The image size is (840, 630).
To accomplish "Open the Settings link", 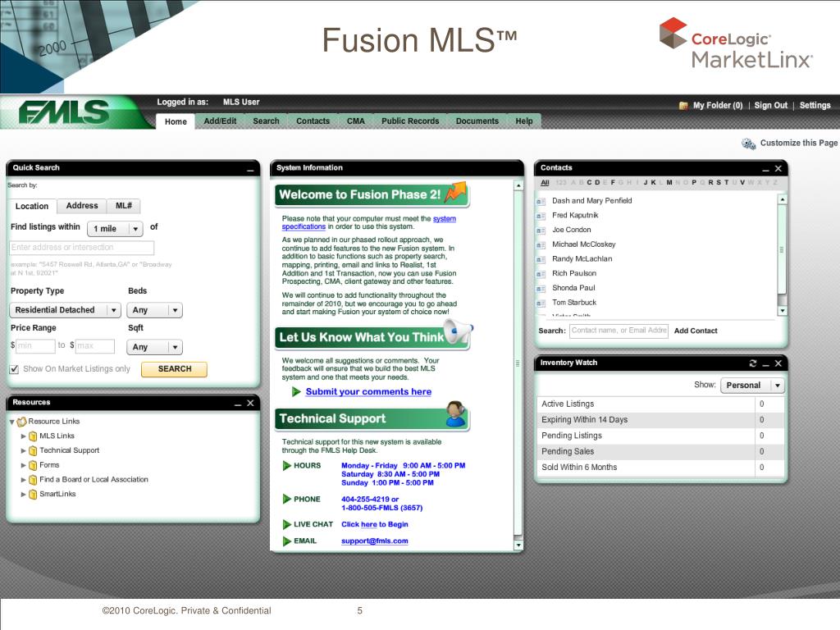I will point(815,106).
